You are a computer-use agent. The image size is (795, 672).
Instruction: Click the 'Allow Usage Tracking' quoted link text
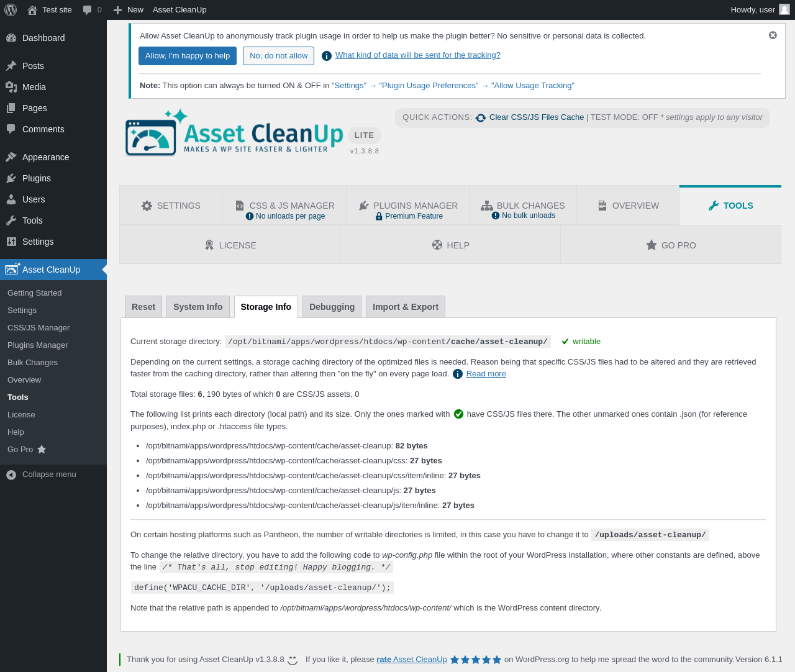point(533,86)
